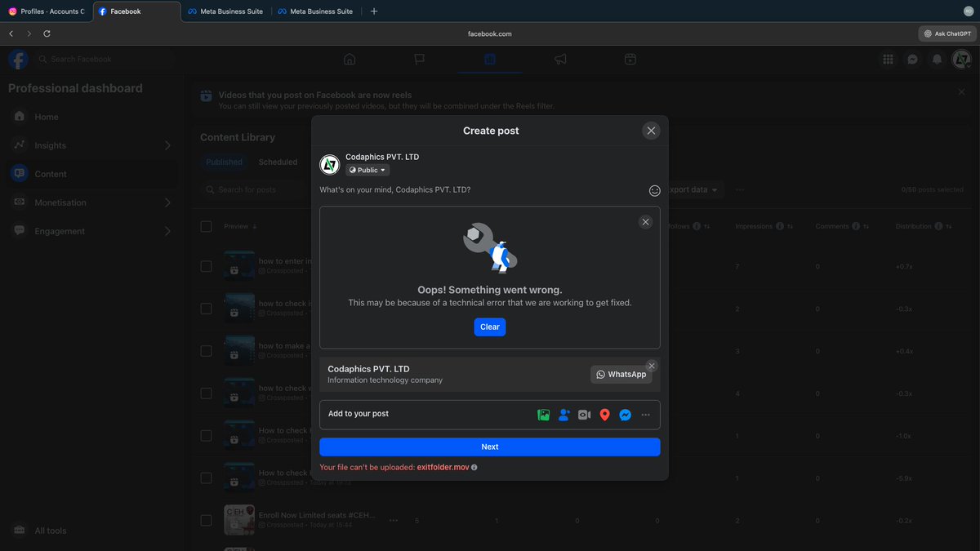This screenshot has width=980, height=551.
Task: Select the live video camera icon
Action: (584, 415)
